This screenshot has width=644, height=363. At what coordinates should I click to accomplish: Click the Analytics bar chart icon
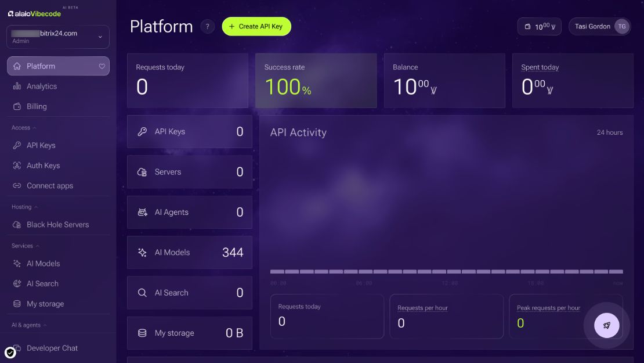pos(17,86)
